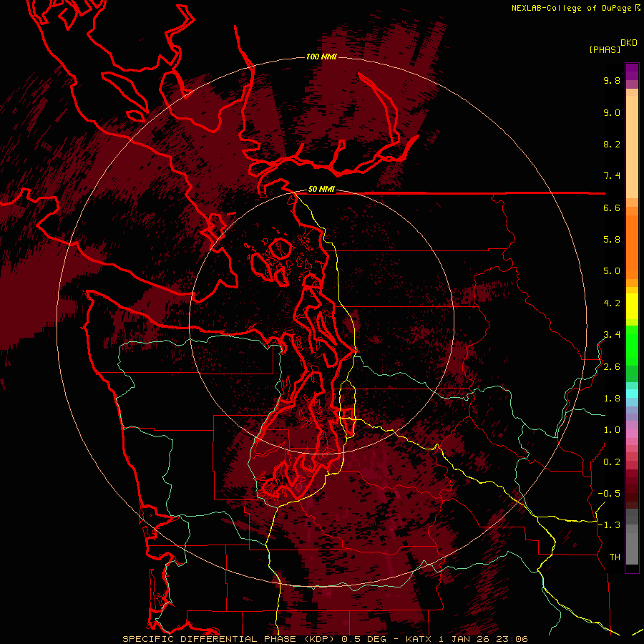The height and width of the screenshot is (644, 644).
Task: Click the DKD product label above the scale
Action: (629, 43)
